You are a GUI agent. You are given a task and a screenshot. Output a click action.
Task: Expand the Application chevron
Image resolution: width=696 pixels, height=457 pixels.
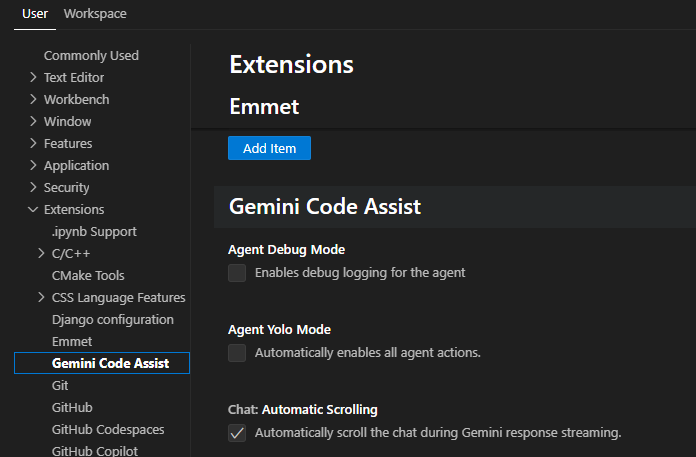[33, 165]
